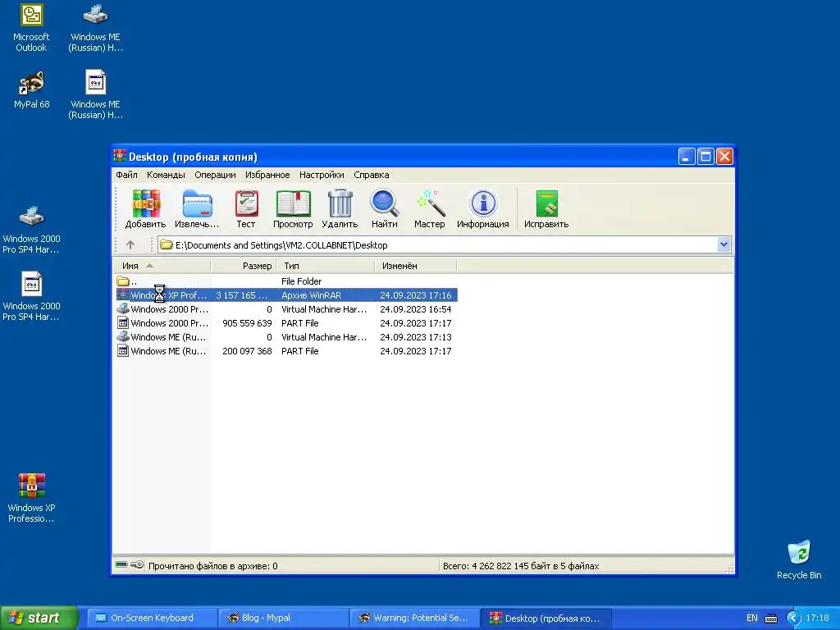Screen dimensions: 840x630
Task: Select Windows XP Professional archive desktop icon
Action: tap(31, 498)
